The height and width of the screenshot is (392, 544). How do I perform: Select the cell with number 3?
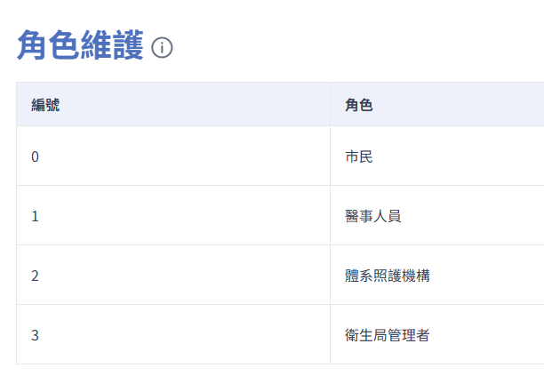tap(36, 335)
